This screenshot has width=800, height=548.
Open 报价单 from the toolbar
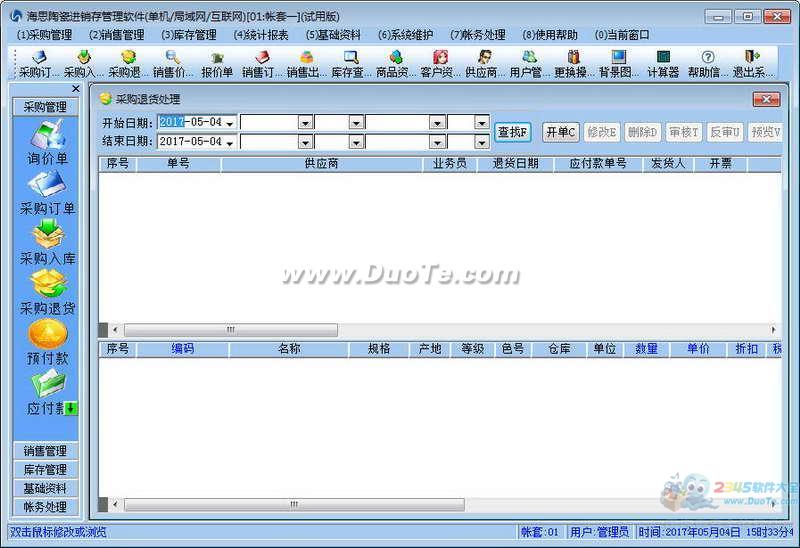[217, 64]
